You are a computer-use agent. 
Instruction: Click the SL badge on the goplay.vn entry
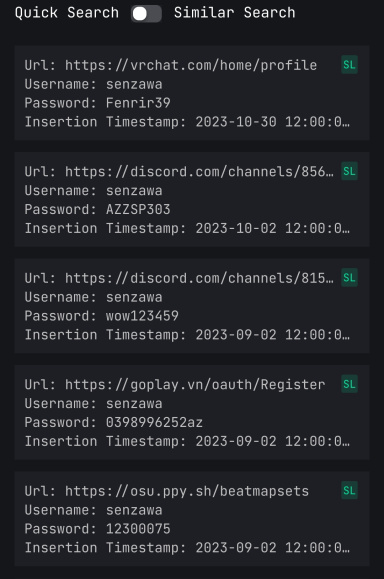[349, 384]
